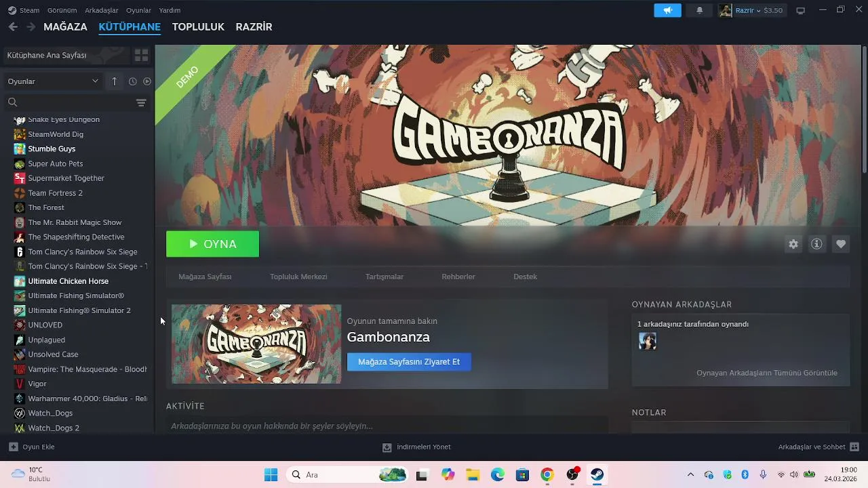Add Gambonanza to favorites heart icon
This screenshot has width=868, height=488.
click(x=841, y=244)
